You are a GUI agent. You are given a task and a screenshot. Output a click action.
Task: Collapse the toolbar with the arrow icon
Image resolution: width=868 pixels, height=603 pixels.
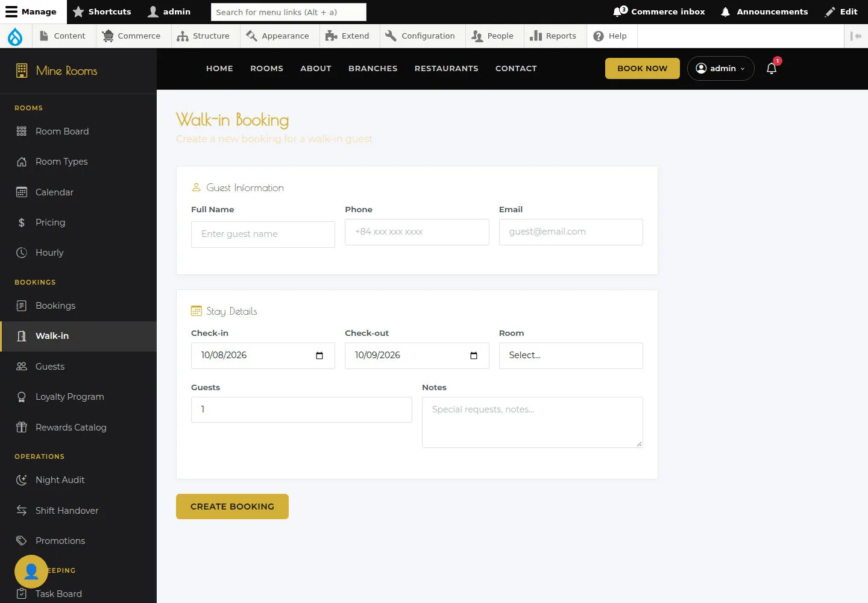[x=856, y=36]
